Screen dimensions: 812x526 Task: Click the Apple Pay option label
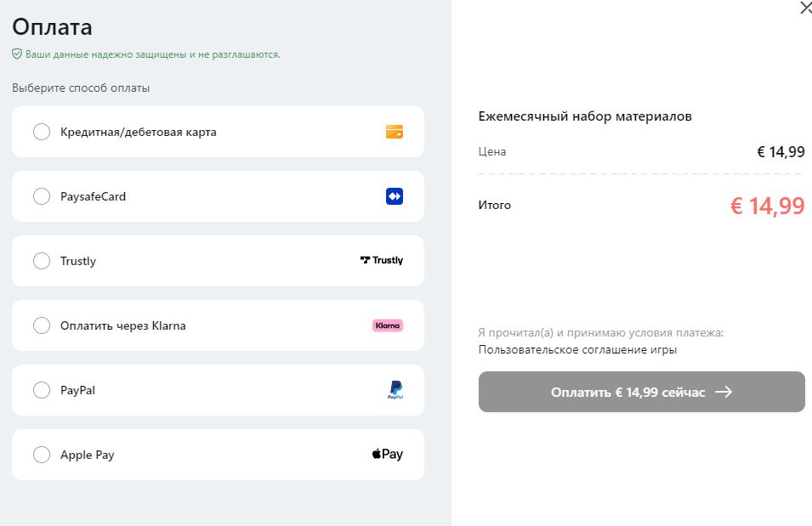tap(88, 455)
